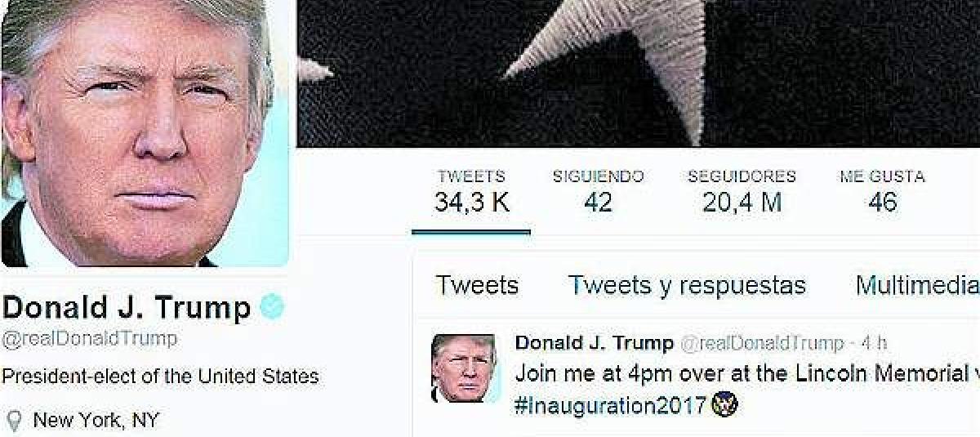The image size is (980, 437).
Task: Switch to the Tweets tab
Action: [477, 285]
